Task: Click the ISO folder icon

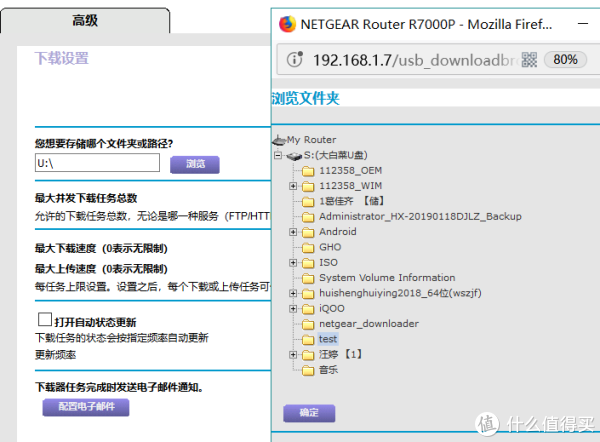Action: tap(308, 263)
